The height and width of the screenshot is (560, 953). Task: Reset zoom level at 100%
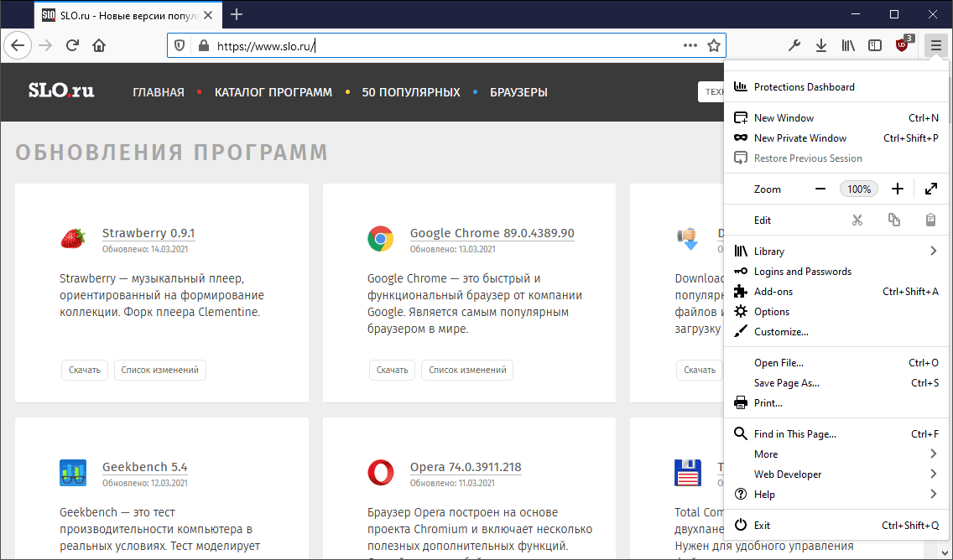[859, 189]
